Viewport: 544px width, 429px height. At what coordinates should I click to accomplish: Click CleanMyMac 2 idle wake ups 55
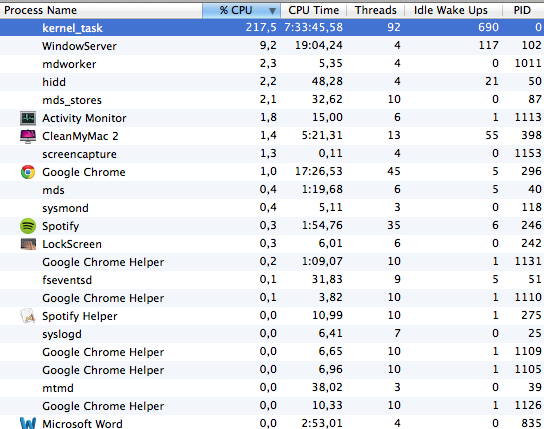(492, 135)
